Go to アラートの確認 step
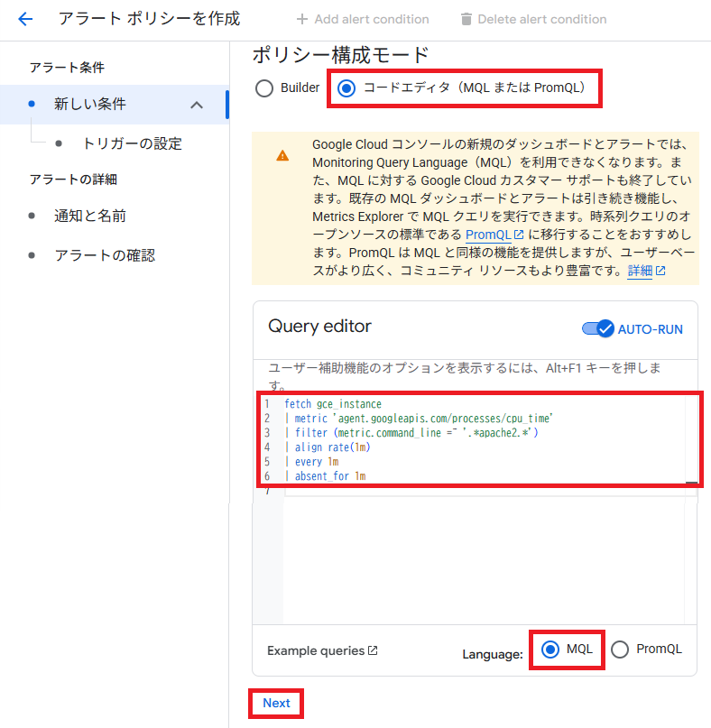The height and width of the screenshot is (728, 711). click(x=105, y=255)
